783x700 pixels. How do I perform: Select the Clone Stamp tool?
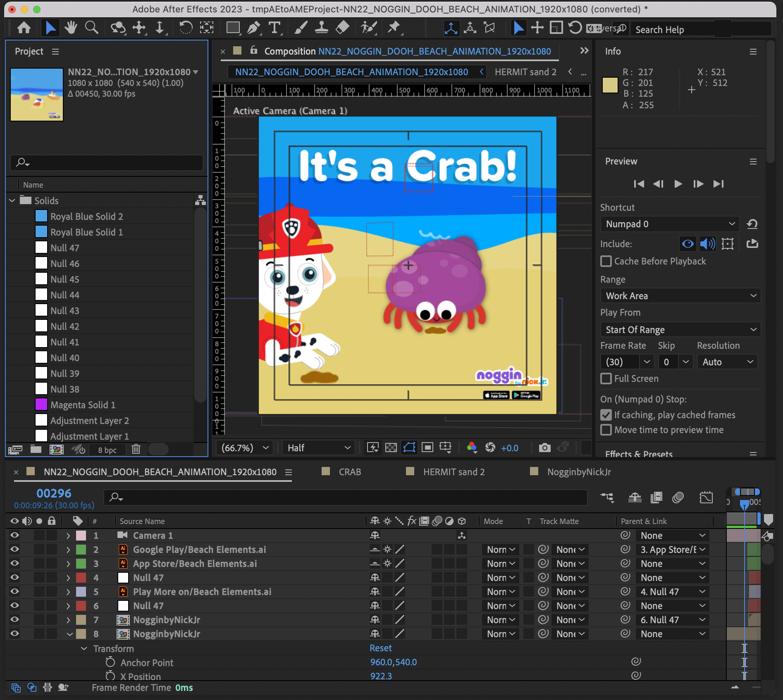pos(321,28)
